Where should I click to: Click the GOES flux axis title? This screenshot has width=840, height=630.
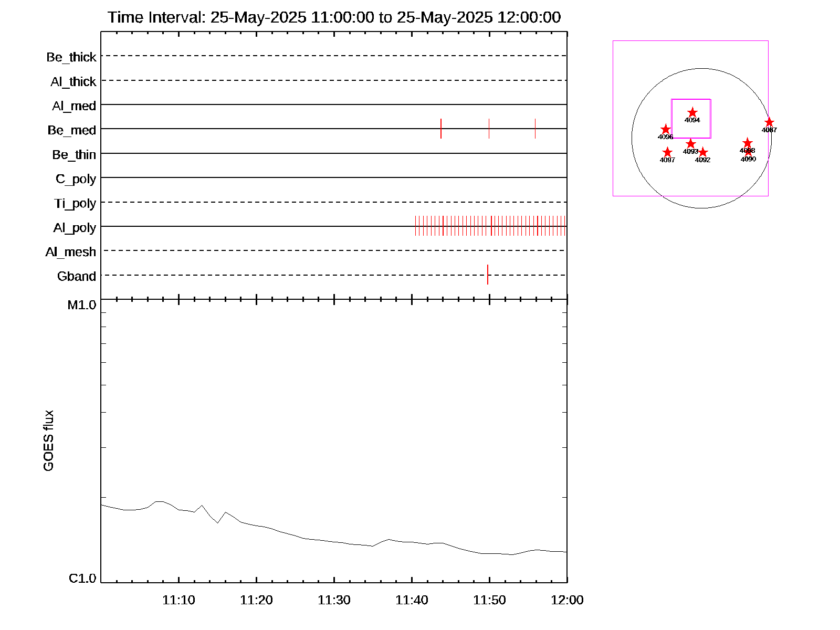pos(48,441)
